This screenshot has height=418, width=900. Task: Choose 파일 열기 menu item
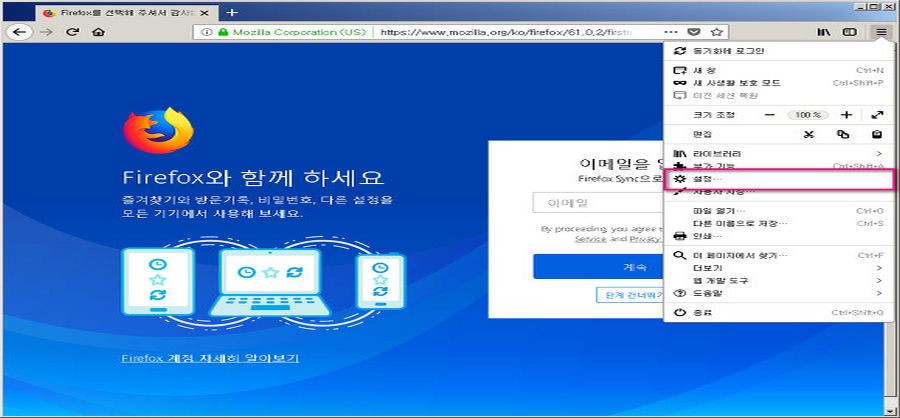point(779,211)
